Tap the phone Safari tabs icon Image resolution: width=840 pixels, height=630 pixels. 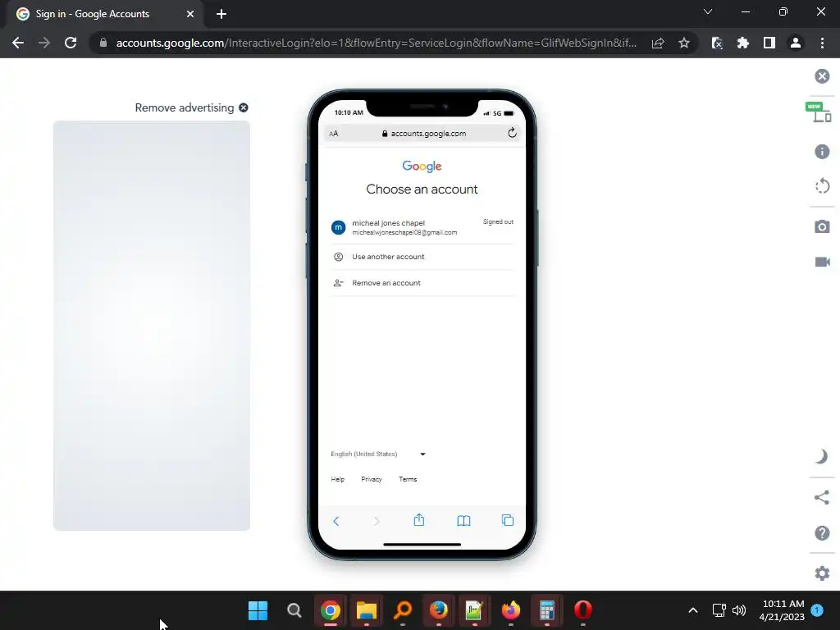pyautogui.click(x=507, y=520)
